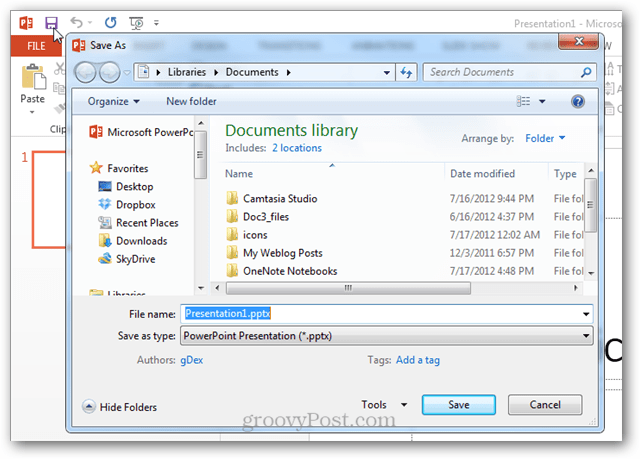This screenshot has width=640, height=459.
Task: Start slideshow from beginning icon
Action: tap(136, 22)
